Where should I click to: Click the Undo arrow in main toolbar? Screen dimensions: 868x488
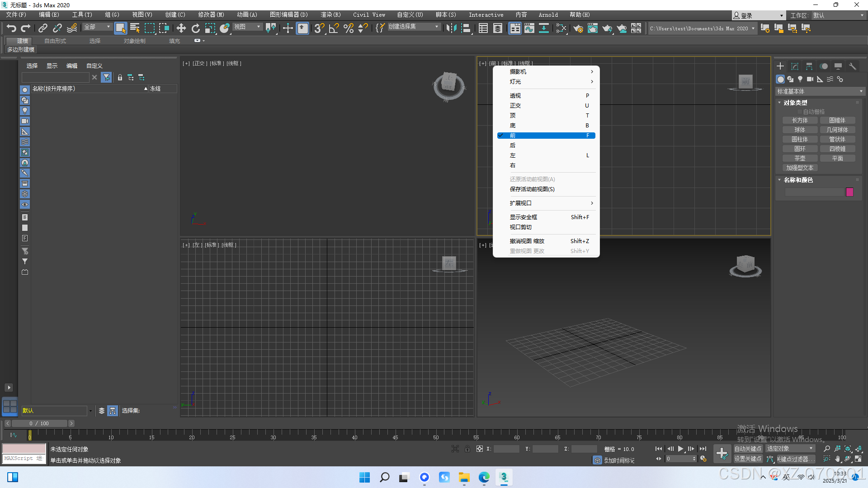coord(11,28)
